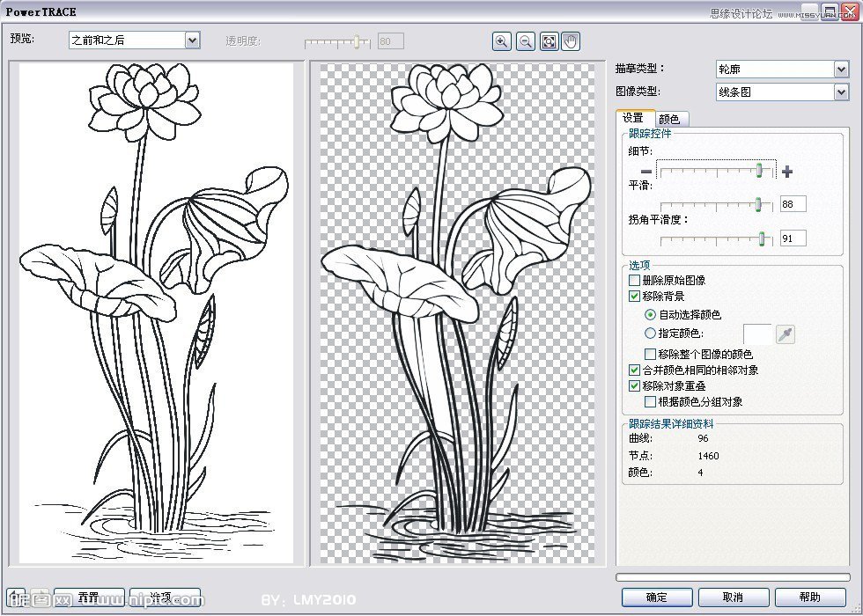863x616 pixels.
Task: Click the undo arrow icon at bottom left
Action: pyautogui.click(x=16, y=597)
